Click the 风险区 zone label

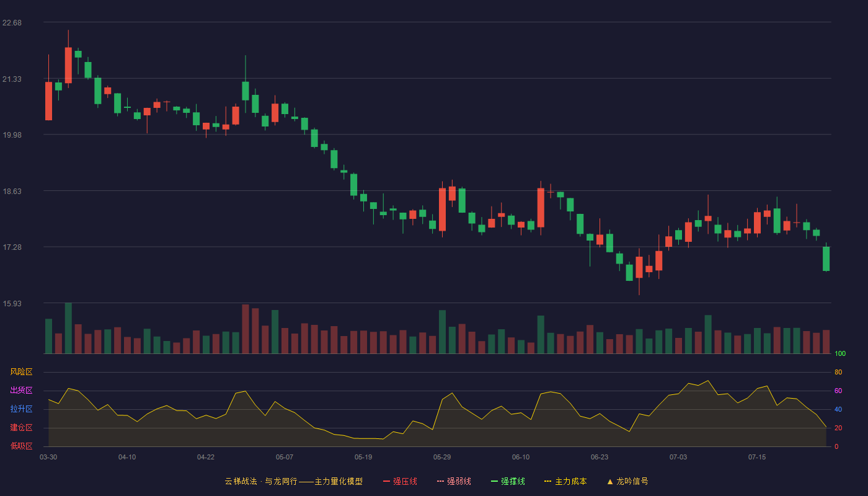point(21,372)
